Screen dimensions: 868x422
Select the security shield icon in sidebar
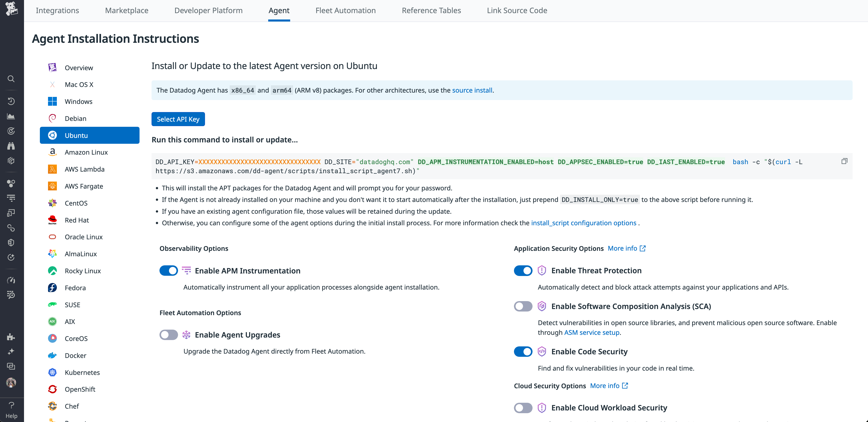[11, 242]
